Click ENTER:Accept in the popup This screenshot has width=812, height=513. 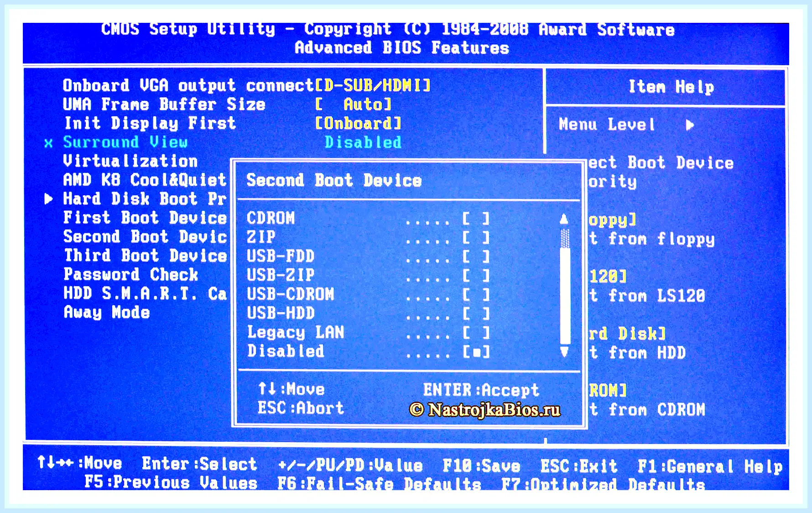coord(481,390)
